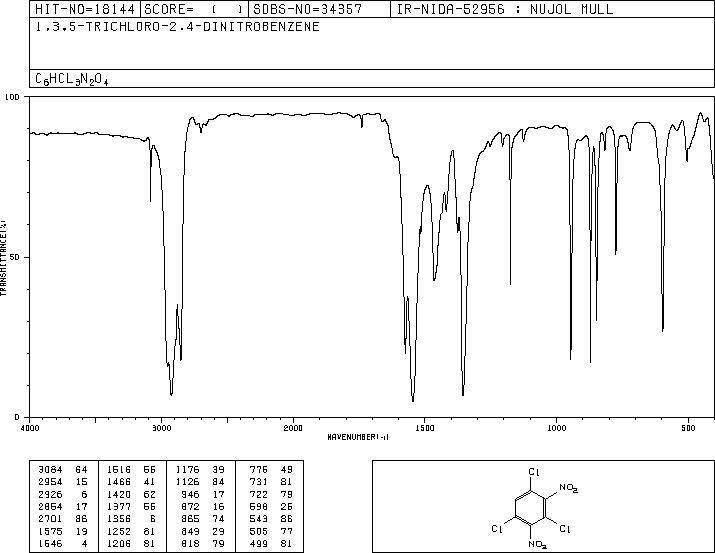
Task: Click the bottom NO2 group on structure
Action: point(538,545)
